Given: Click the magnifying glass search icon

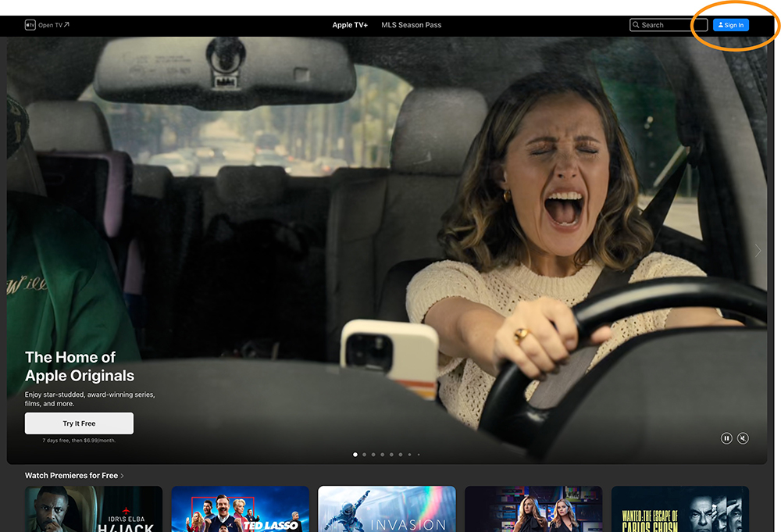Looking at the screenshot, I should 637,25.
